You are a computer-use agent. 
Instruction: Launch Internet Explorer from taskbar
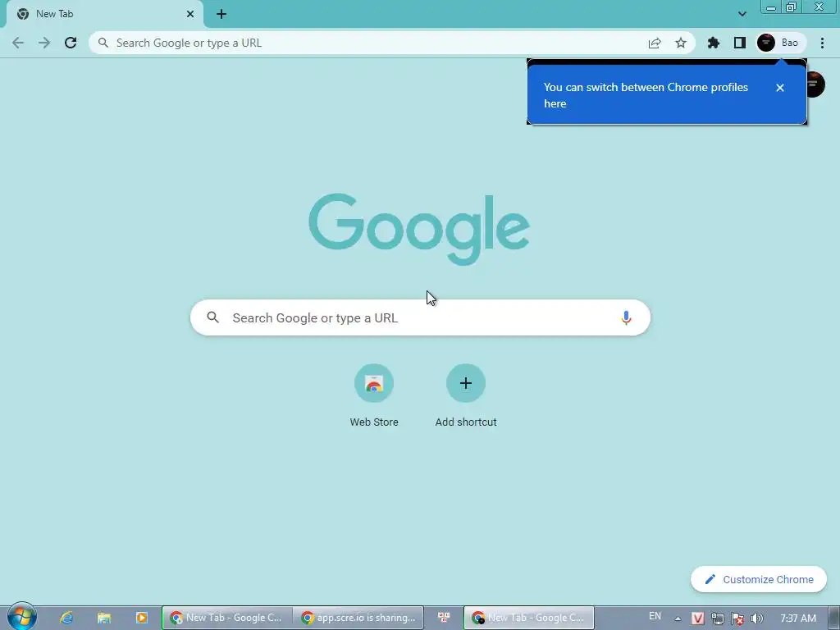(x=66, y=618)
